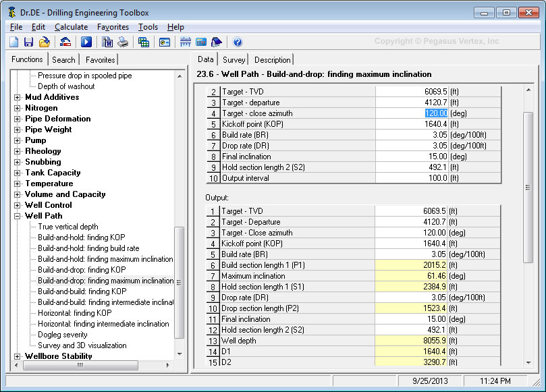
Task: Collapse the Well Path tree node
Action: click(x=17, y=216)
